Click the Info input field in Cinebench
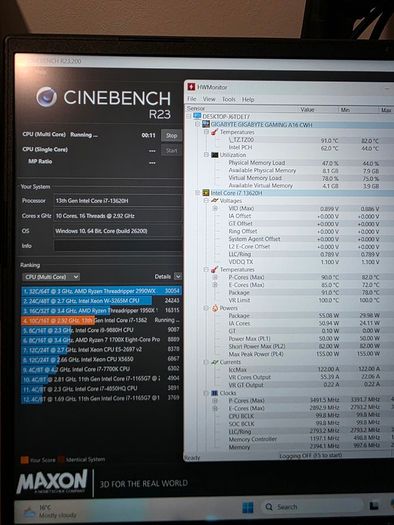The image size is (394, 525). tap(118, 246)
